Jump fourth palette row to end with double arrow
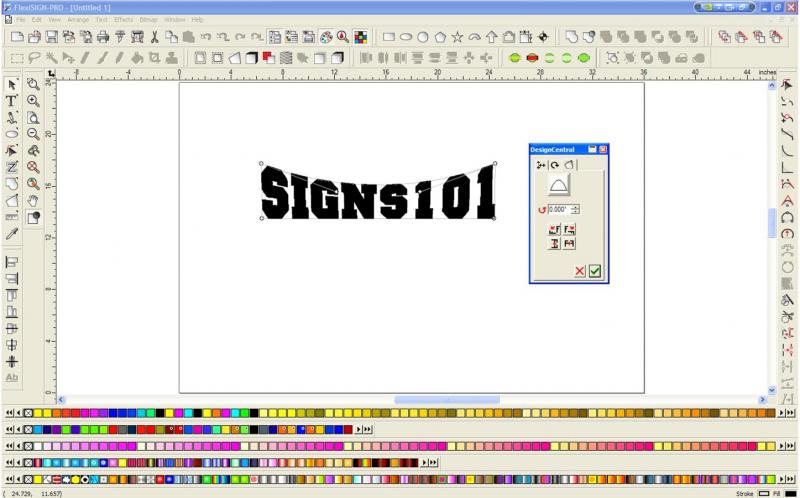800x498 pixels. pos(434,463)
